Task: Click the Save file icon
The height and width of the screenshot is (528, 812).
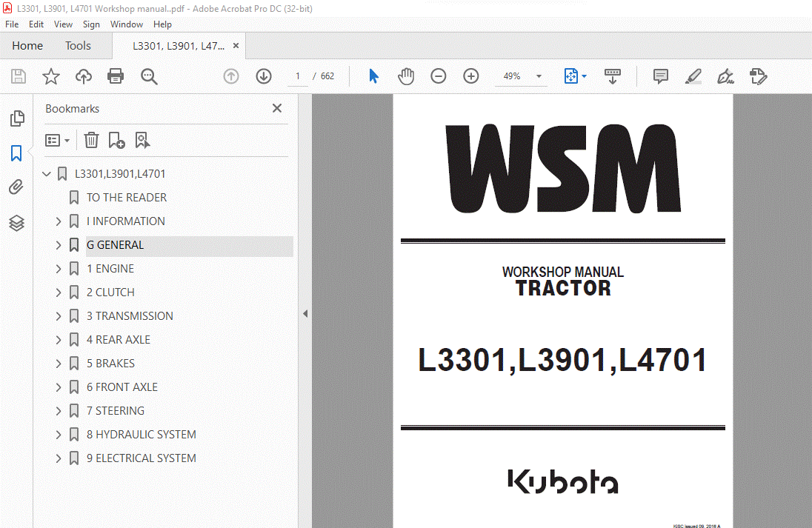Action: [x=19, y=76]
